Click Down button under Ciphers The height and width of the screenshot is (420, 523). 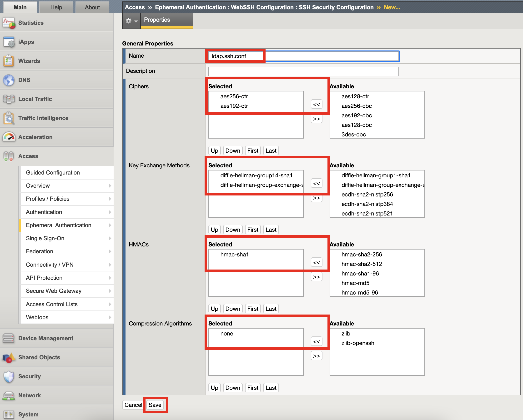click(233, 150)
